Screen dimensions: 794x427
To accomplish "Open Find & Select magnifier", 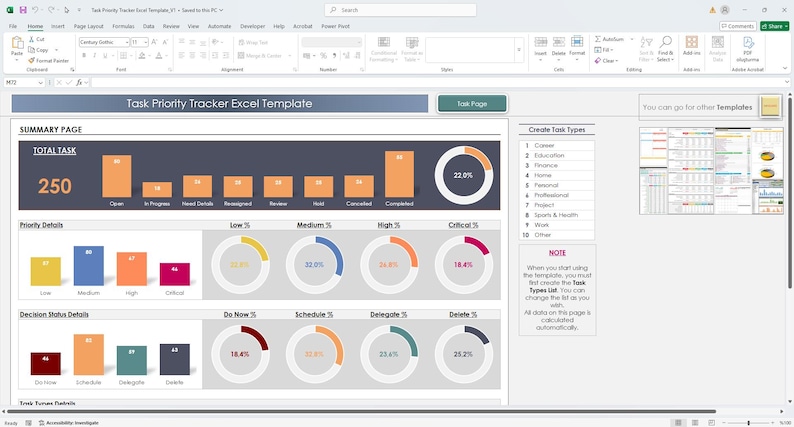I will tap(665, 42).
